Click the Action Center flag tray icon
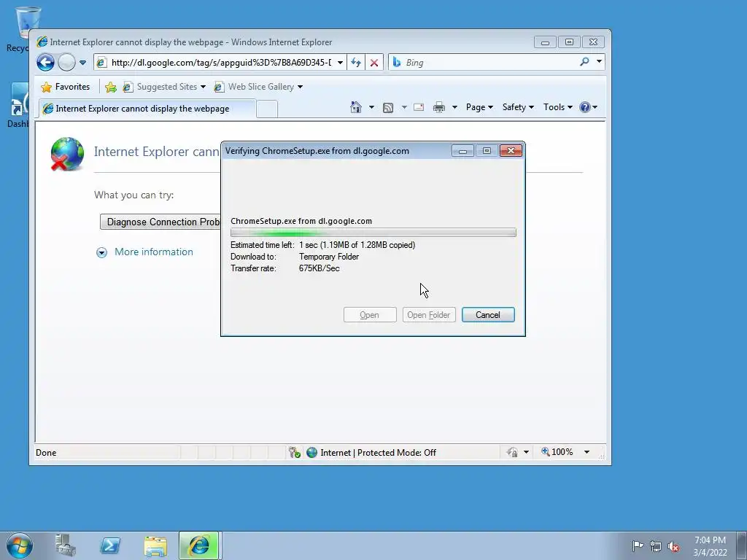This screenshot has width=747, height=560. pyautogui.click(x=637, y=545)
